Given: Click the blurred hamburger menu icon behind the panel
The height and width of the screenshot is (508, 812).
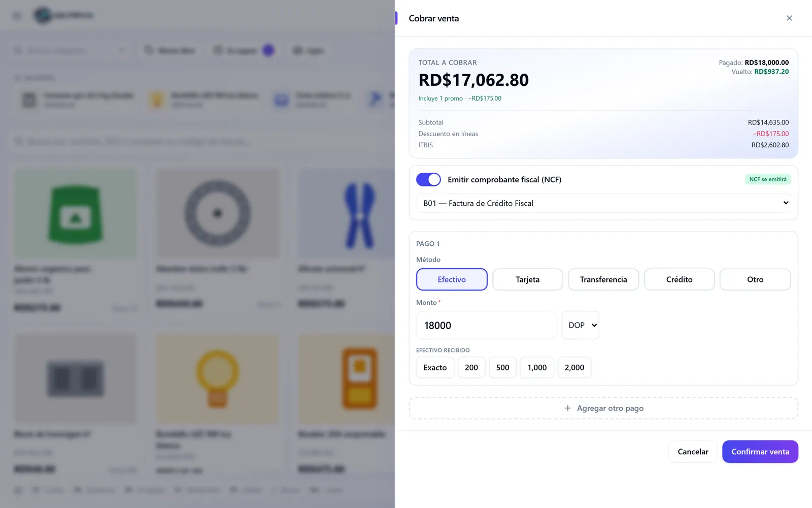Looking at the screenshot, I should (17, 16).
